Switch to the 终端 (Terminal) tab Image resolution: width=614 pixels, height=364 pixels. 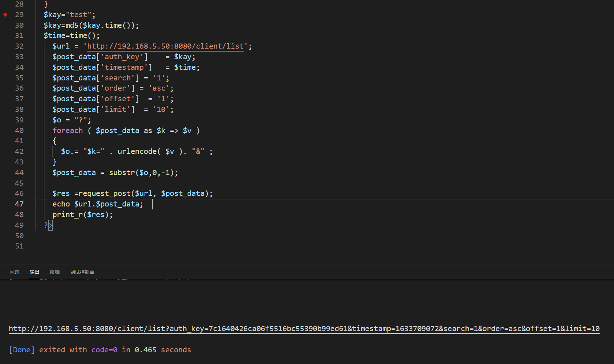point(54,272)
